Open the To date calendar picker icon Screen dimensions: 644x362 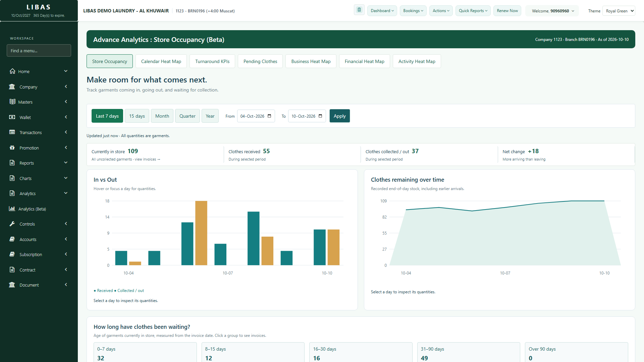pyautogui.click(x=320, y=116)
